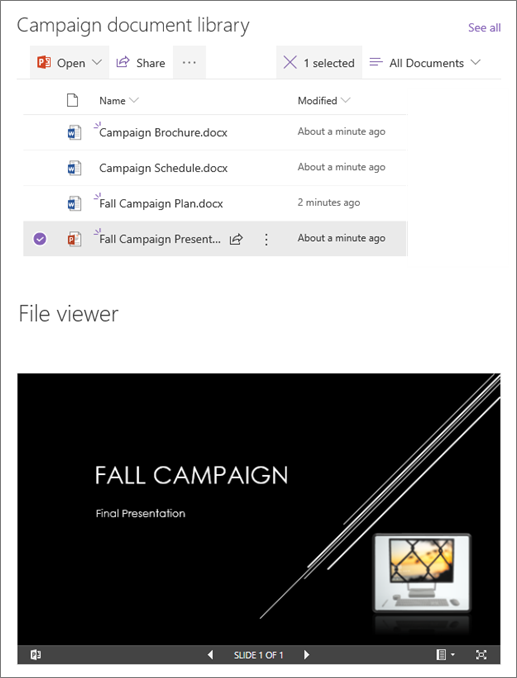This screenshot has width=517, height=678.
Task: Enter full screen in the file viewer
Action: click(481, 655)
